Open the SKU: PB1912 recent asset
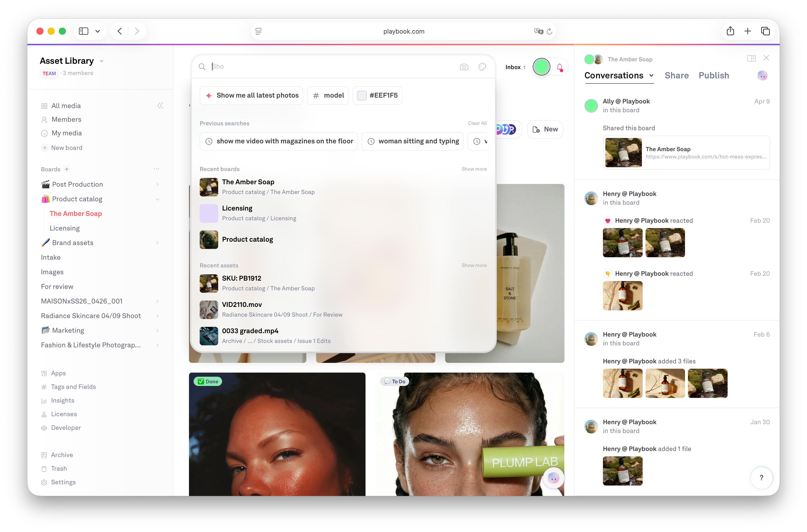The width and height of the screenshot is (807, 532). click(343, 283)
